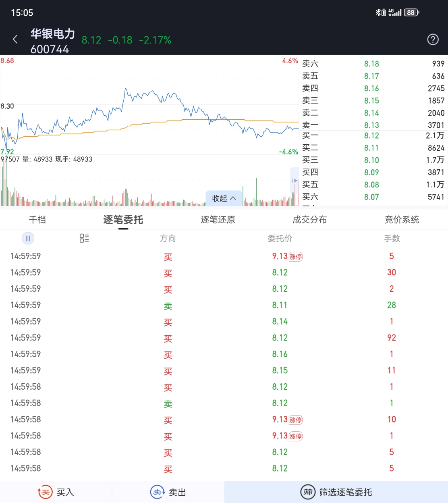Select the buy order at 8.15
The height and width of the screenshot is (503, 448).
click(x=224, y=370)
